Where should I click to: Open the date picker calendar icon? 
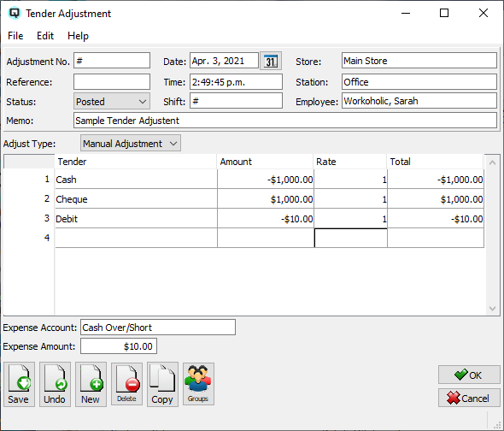271,61
